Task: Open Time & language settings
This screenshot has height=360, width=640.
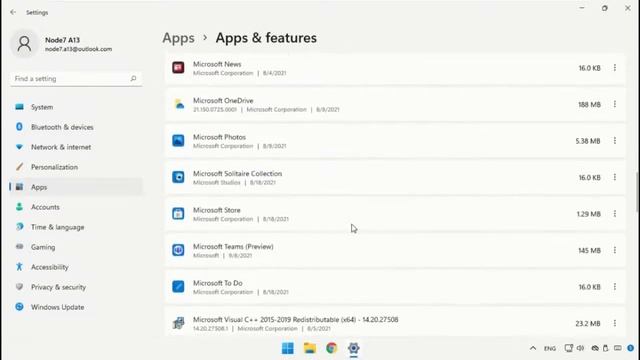Action: [76, 227]
